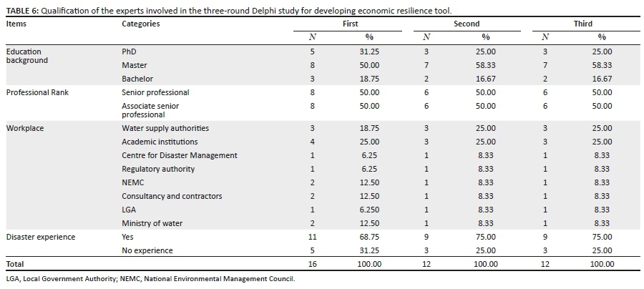Select the Consultancy and contractors category
This screenshot has height=289, width=644.
tap(172, 196)
